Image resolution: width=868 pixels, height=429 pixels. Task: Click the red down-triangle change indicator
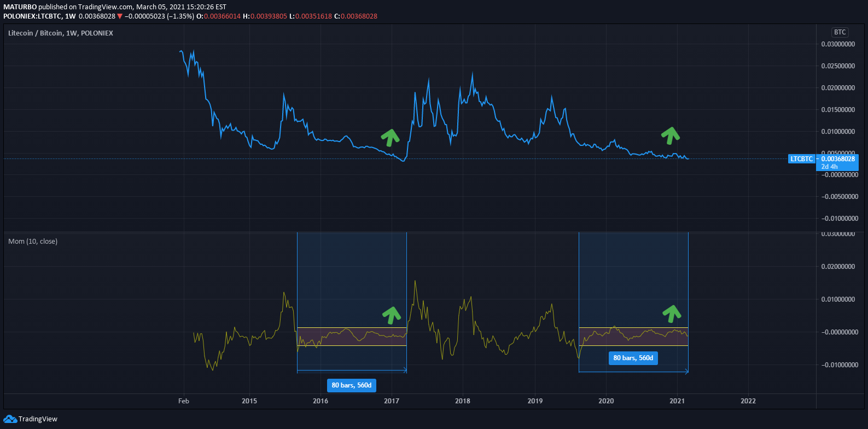(120, 16)
